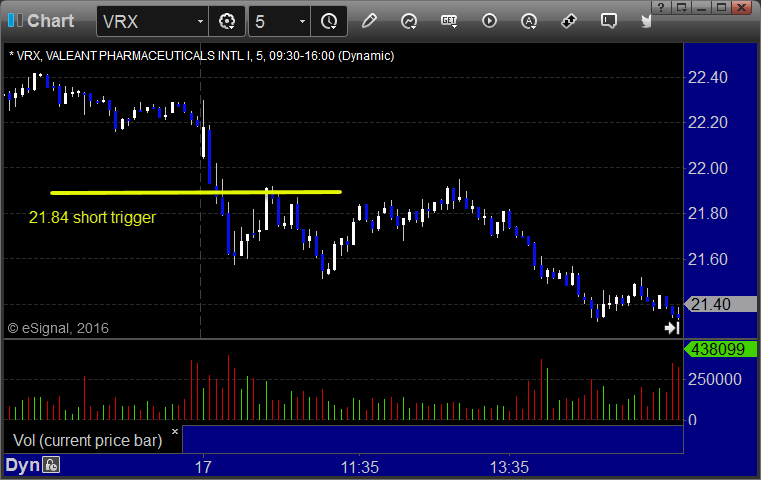Select the yellow short trigger line
This screenshot has width=761, height=480.
[196, 193]
